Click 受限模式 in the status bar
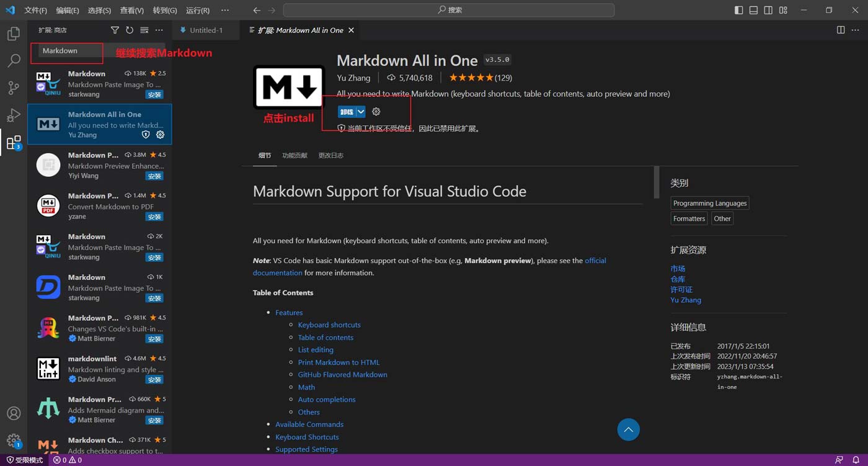The height and width of the screenshot is (466, 868). point(25,460)
